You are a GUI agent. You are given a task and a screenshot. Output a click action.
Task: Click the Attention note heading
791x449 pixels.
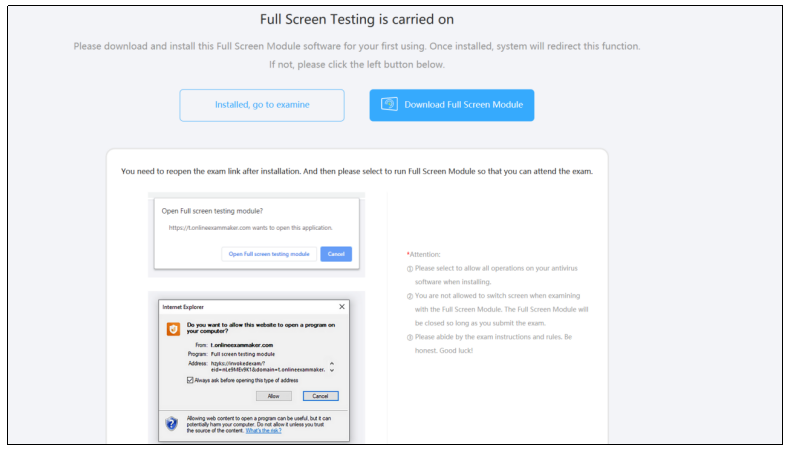click(423, 254)
